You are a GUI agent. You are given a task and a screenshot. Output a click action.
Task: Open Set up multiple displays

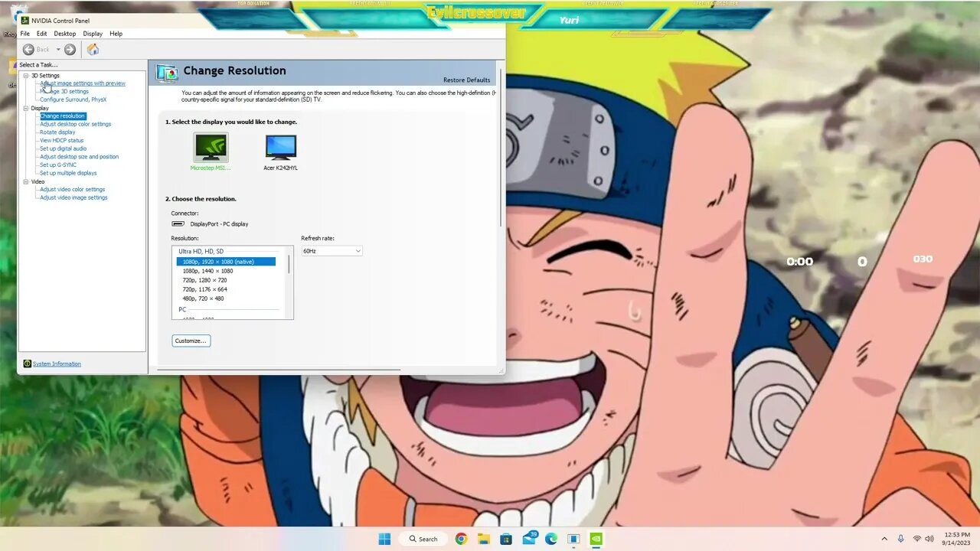pyautogui.click(x=68, y=173)
